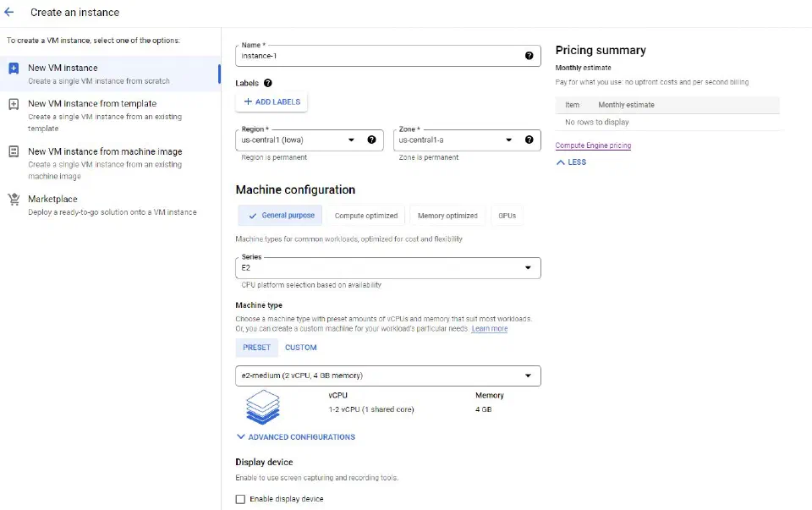Screen dimensions: 812x510
Task: Select the General purpose tab
Action: (x=280, y=216)
